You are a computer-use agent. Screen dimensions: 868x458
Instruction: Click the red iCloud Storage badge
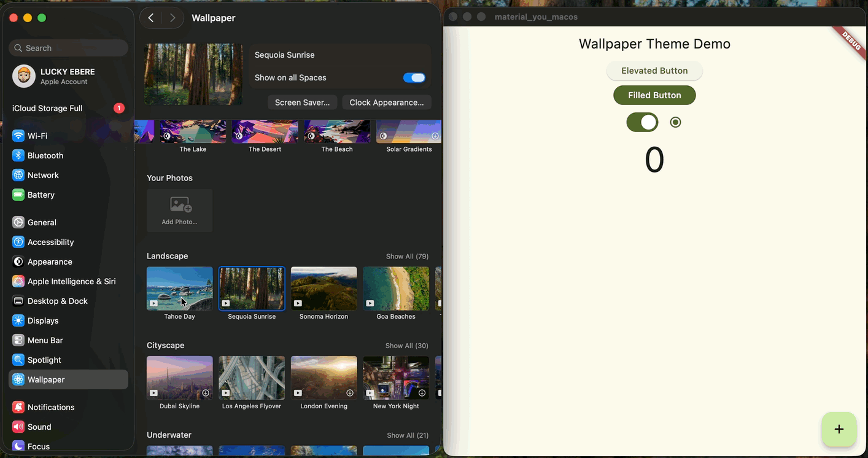coord(119,108)
